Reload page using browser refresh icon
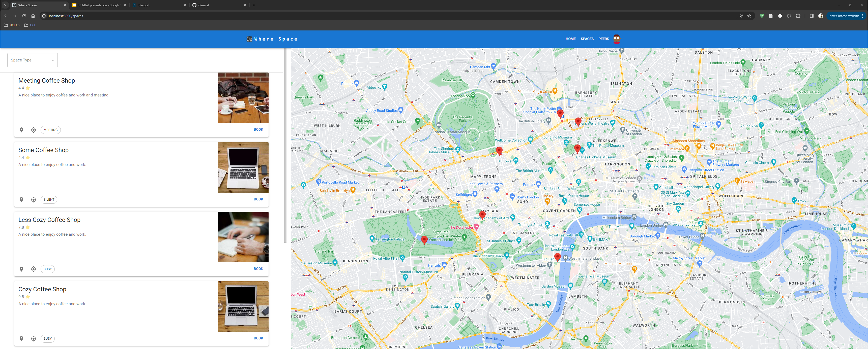The height and width of the screenshot is (351, 868). 24,16
